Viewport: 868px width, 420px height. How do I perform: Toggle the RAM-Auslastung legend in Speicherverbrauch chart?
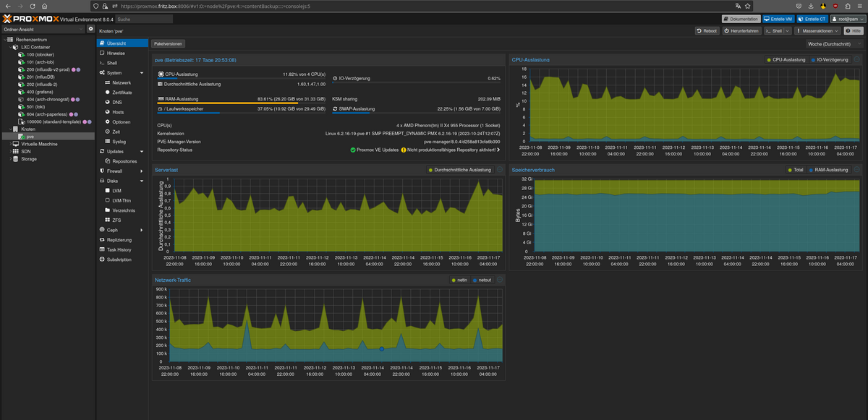(x=828, y=170)
